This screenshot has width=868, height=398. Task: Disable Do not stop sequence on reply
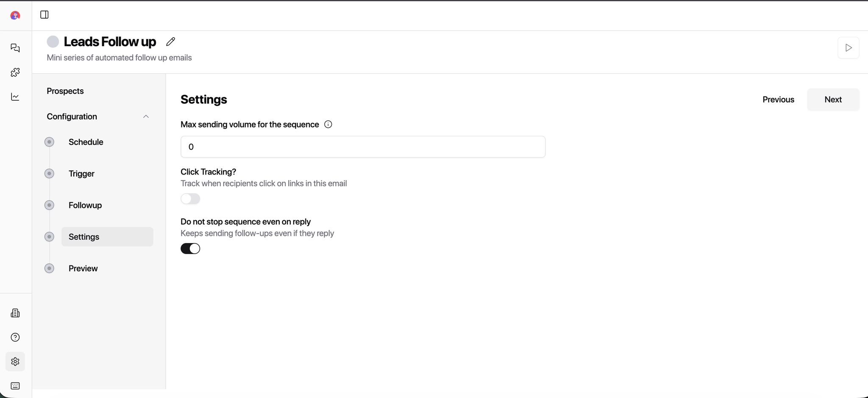point(190,249)
